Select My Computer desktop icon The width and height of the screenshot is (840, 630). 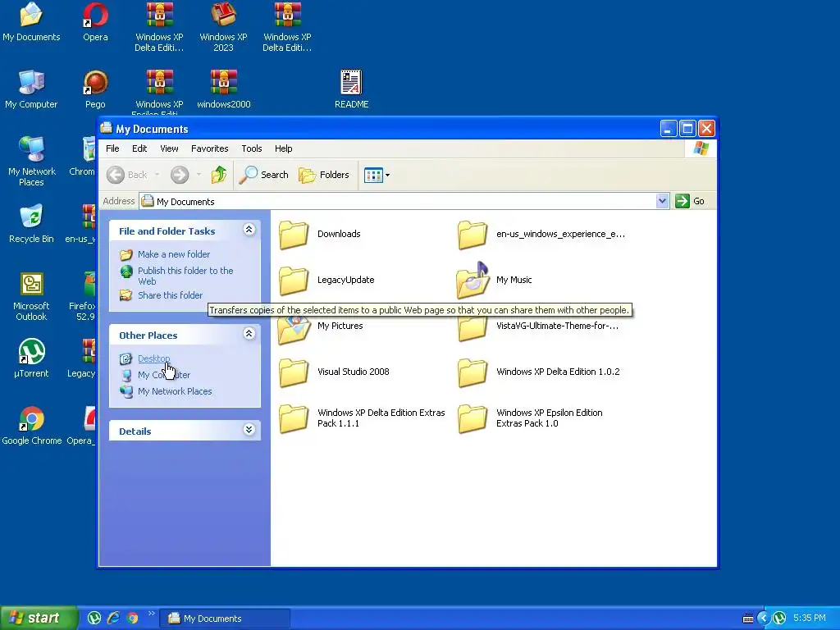tap(31, 89)
